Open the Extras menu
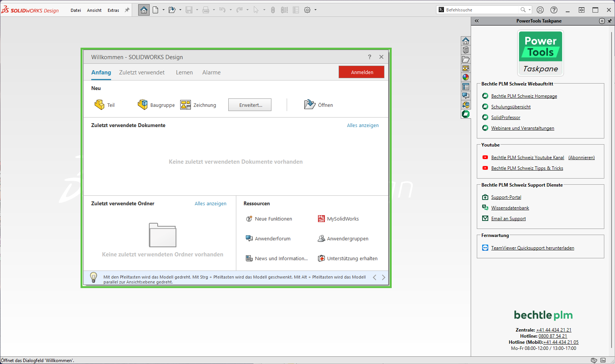This screenshot has width=615, height=364. 113,10
